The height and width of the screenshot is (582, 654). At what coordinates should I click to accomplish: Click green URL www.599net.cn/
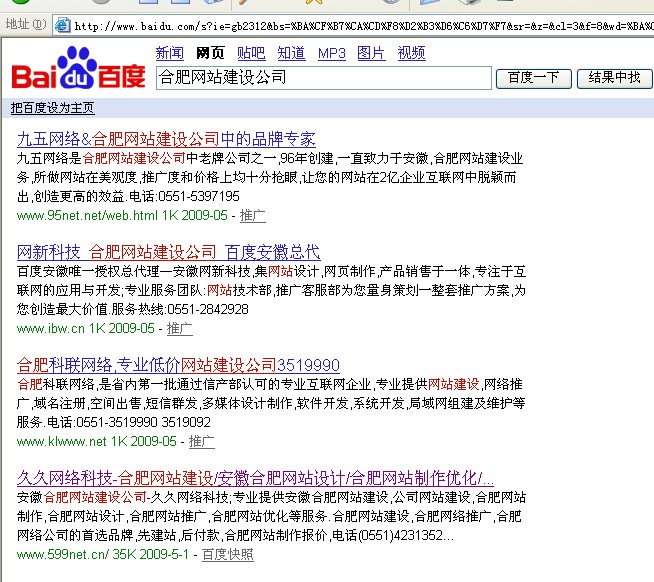click(x=63, y=554)
